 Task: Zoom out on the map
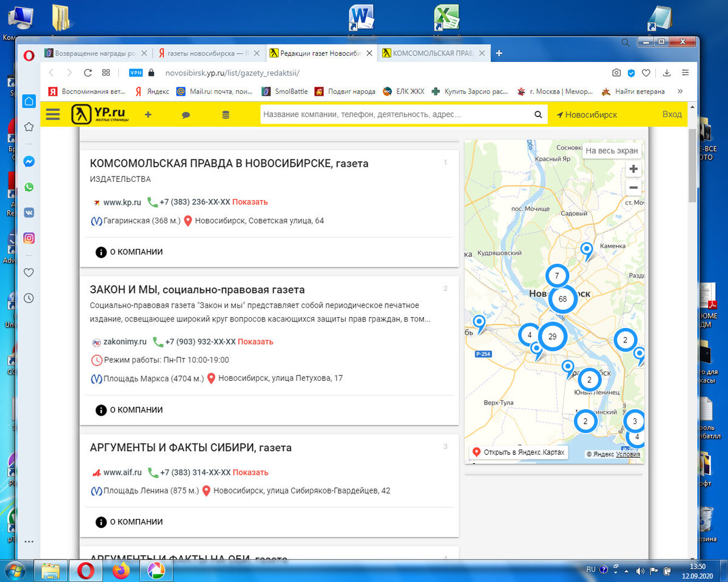click(x=633, y=187)
